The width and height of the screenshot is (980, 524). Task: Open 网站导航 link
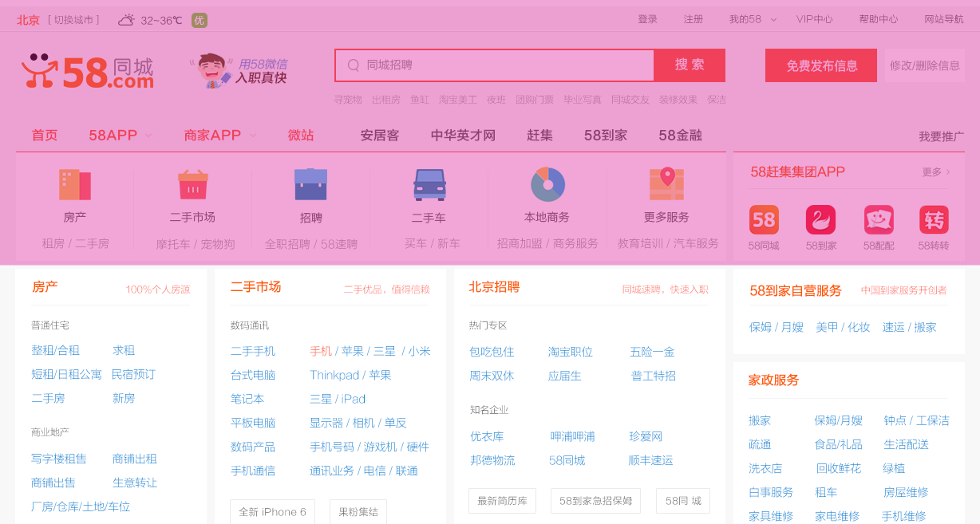coord(944,19)
